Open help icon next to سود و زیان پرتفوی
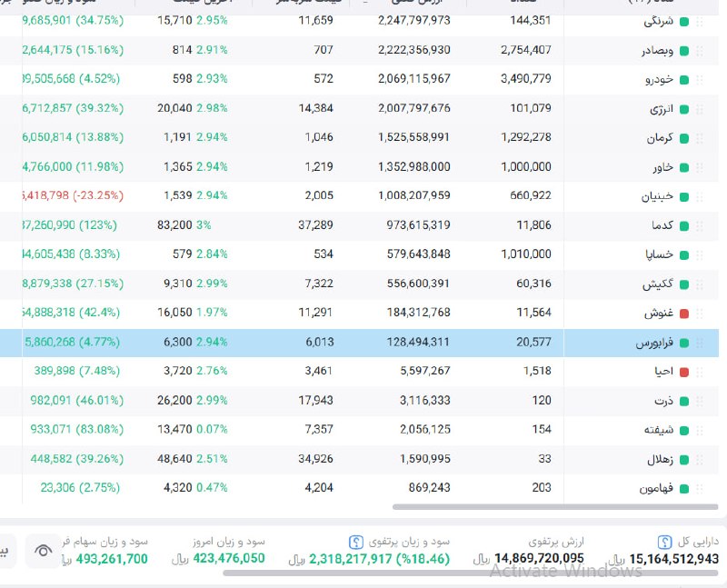This screenshot has height=588, width=727. [355, 542]
